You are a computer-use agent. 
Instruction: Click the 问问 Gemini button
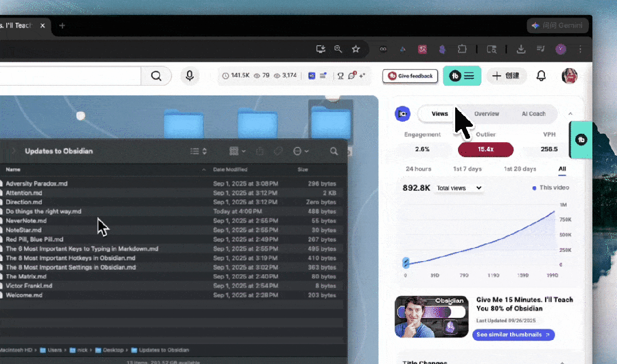(558, 26)
